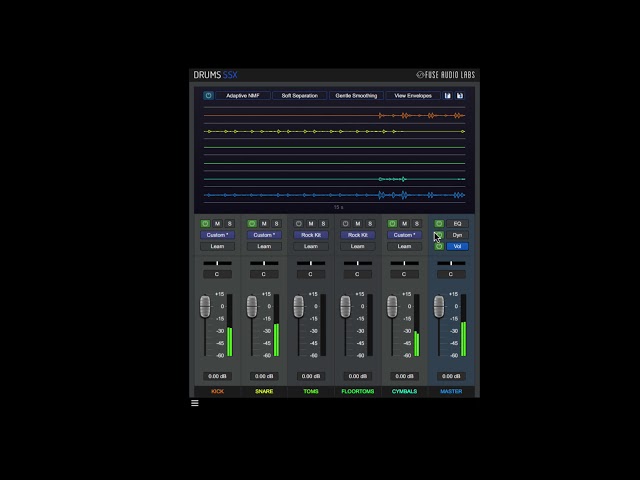Enable the Toms channel power button
Screen dimensions: 640x480
[299, 224]
